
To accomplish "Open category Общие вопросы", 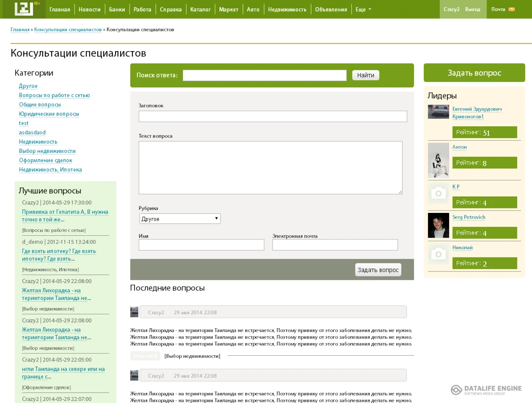I will click(40, 104).
